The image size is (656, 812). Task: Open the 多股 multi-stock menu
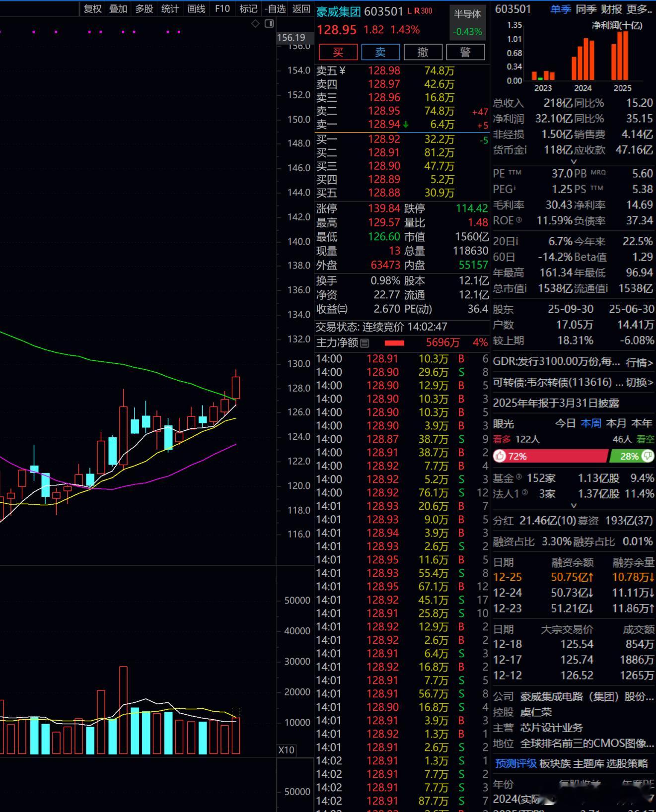(x=144, y=9)
